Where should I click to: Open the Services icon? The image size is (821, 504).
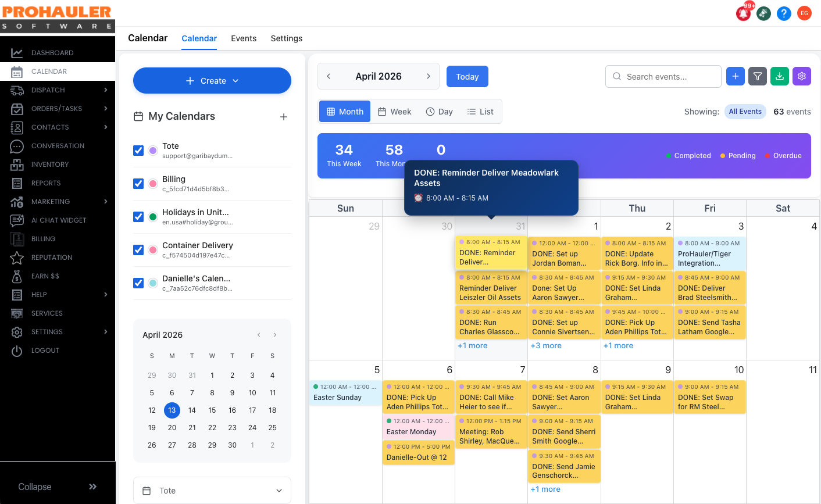pyautogui.click(x=17, y=313)
